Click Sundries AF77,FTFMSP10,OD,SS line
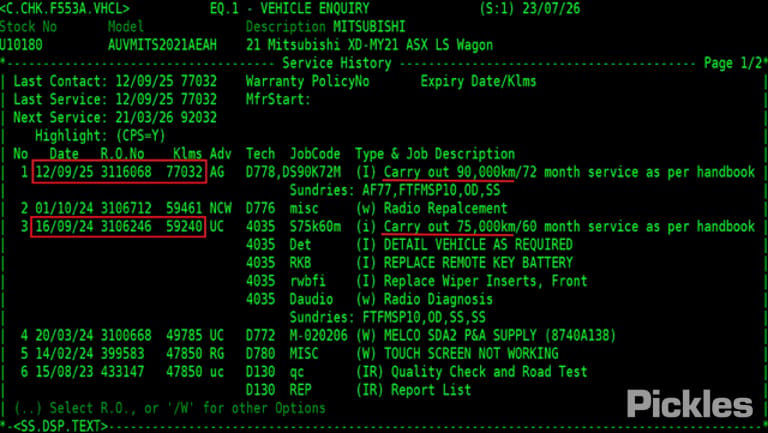 point(395,190)
